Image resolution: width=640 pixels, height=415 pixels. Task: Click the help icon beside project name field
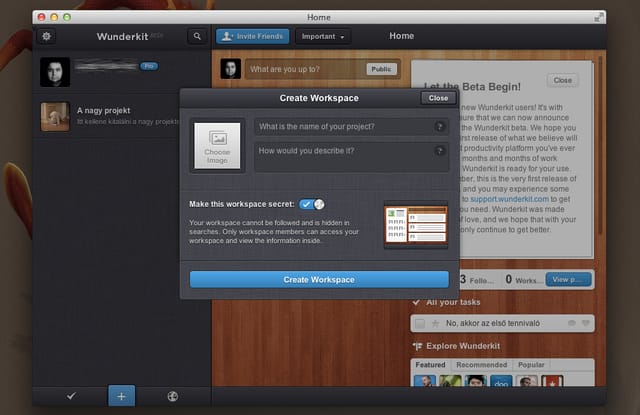[x=440, y=126]
